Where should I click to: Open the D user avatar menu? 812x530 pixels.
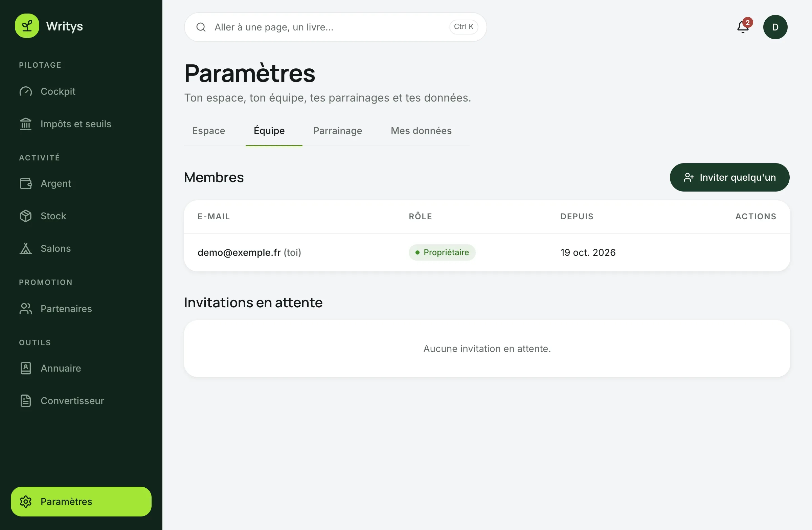775,27
